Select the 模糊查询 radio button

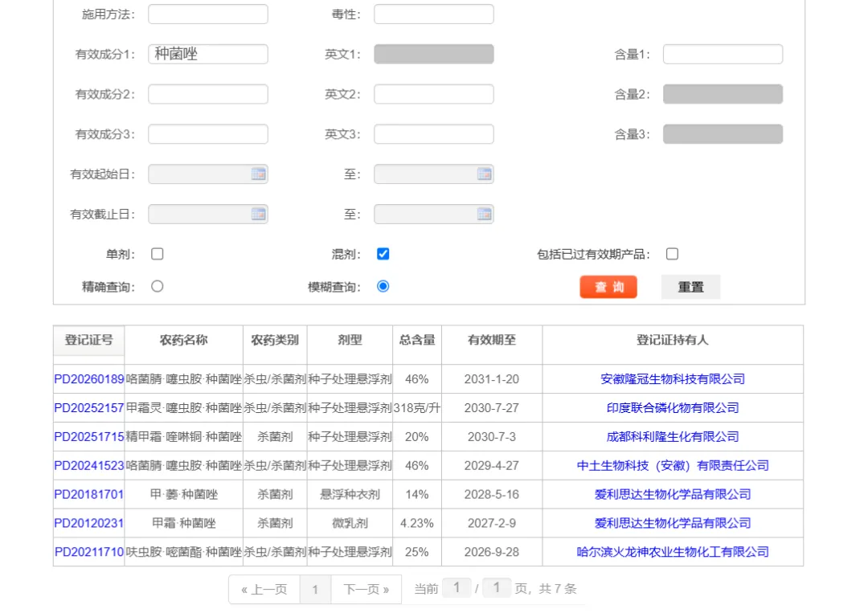(x=383, y=285)
